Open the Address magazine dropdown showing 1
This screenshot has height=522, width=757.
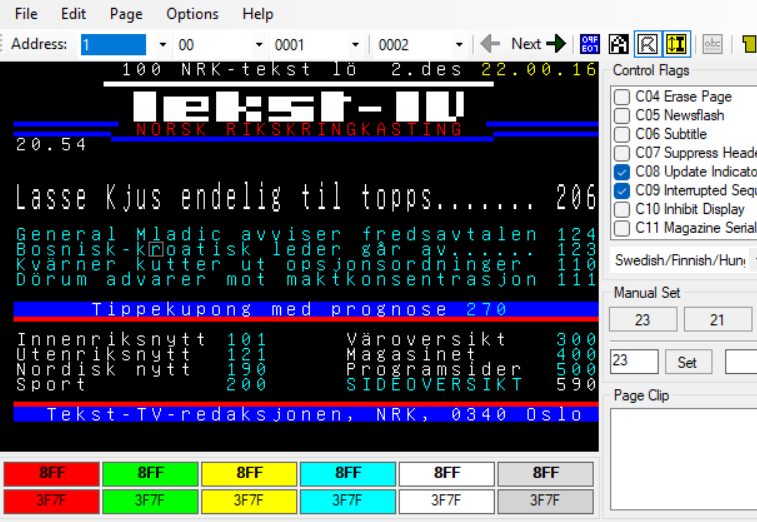163,45
